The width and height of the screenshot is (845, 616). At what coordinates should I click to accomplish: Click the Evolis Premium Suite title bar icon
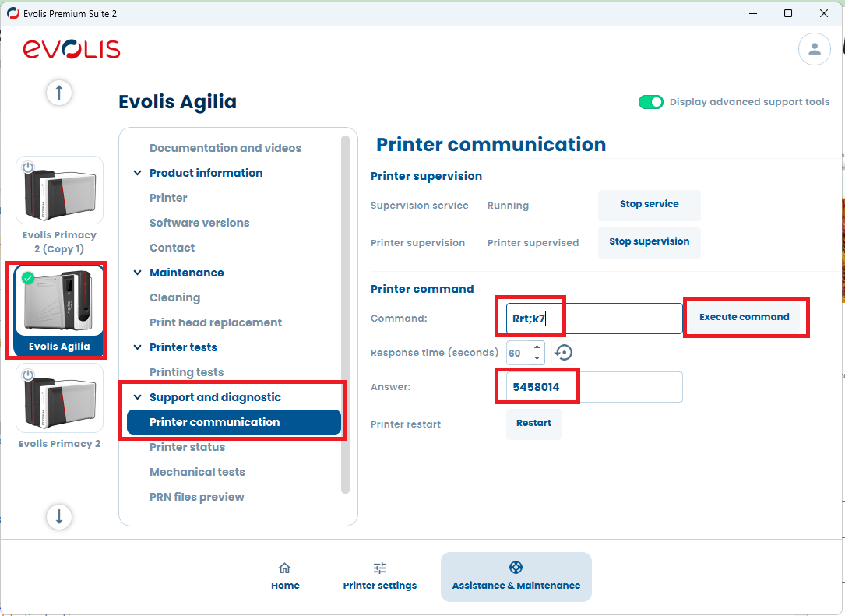coord(13,13)
